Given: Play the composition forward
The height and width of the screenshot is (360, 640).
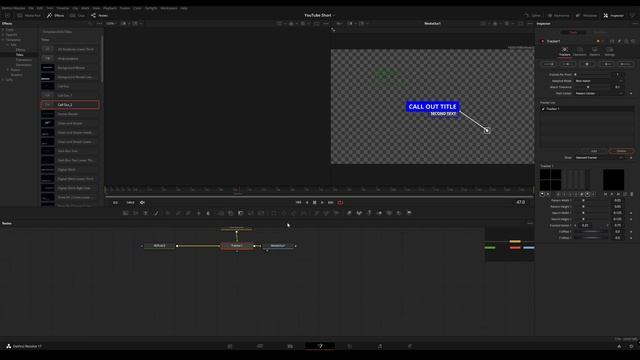Looking at the screenshot, I should pyautogui.click(x=322, y=202).
